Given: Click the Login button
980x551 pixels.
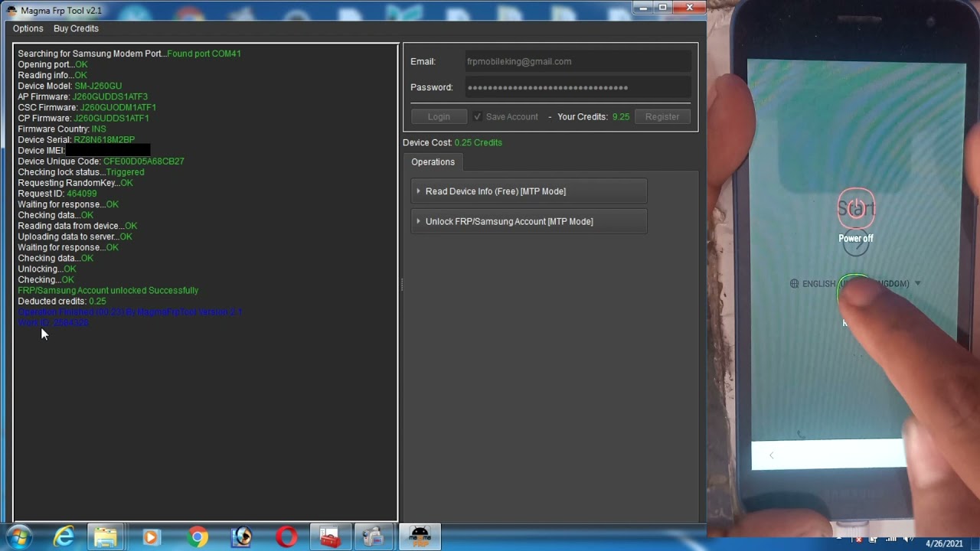Looking at the screenshot, I should 439,116.
